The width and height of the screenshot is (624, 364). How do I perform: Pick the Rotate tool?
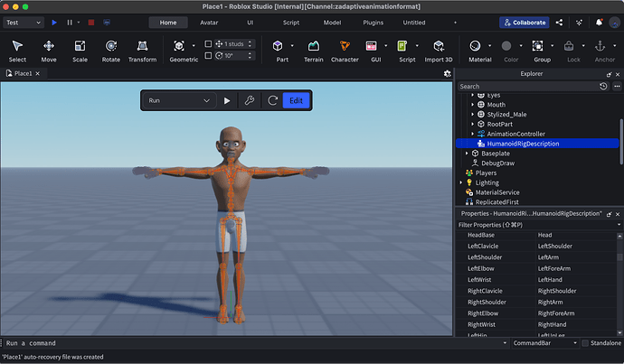tap(111, 51)
